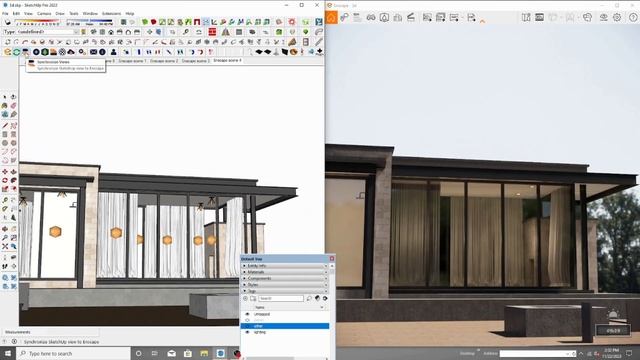Open the Help menu in SketchUp
Screen dimensions: 640x360
coord(130,13)
